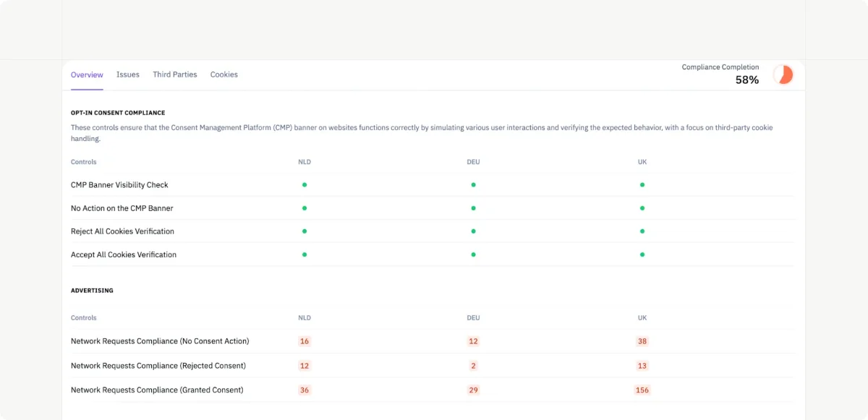The image size is (868, 420).
Task: Select Network Requests Compliance (Rejected Consent) label
Action: click(x=158, y=366)
